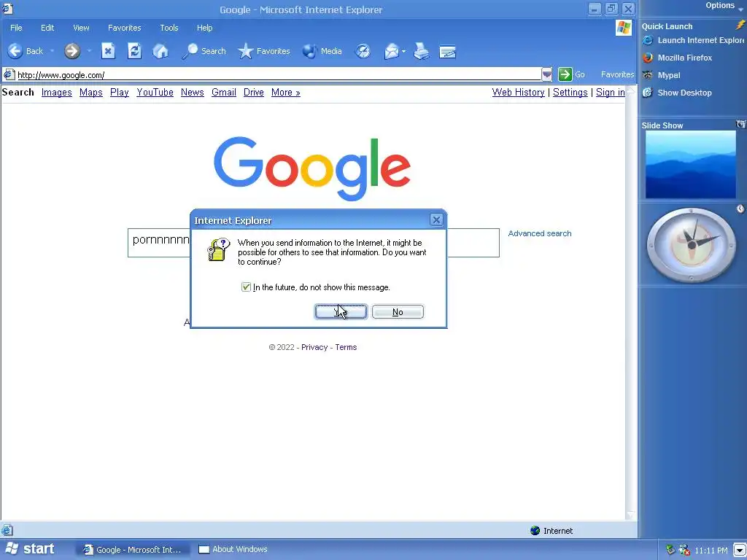Open the History clock icon
This screenshot has width=747, height=560.
[363, 51]
